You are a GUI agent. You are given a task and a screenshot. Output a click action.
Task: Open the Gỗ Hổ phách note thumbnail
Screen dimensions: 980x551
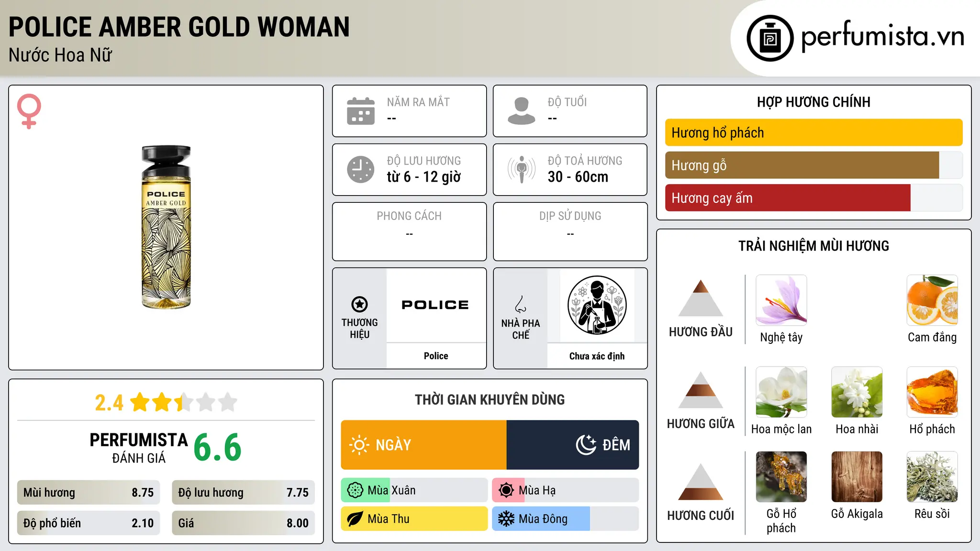click(x=781, y=477)
